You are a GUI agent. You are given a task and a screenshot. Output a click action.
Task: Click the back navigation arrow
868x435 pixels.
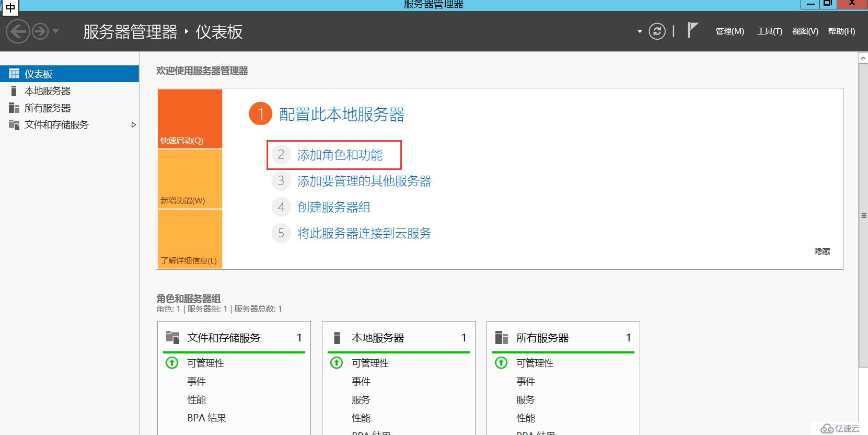coord(17,31)
